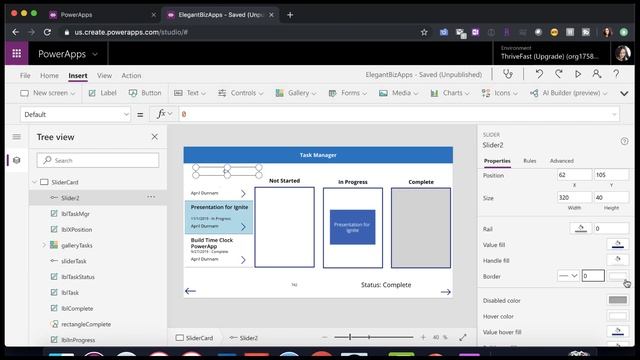Open the Help question mark

tap(616, 74)
